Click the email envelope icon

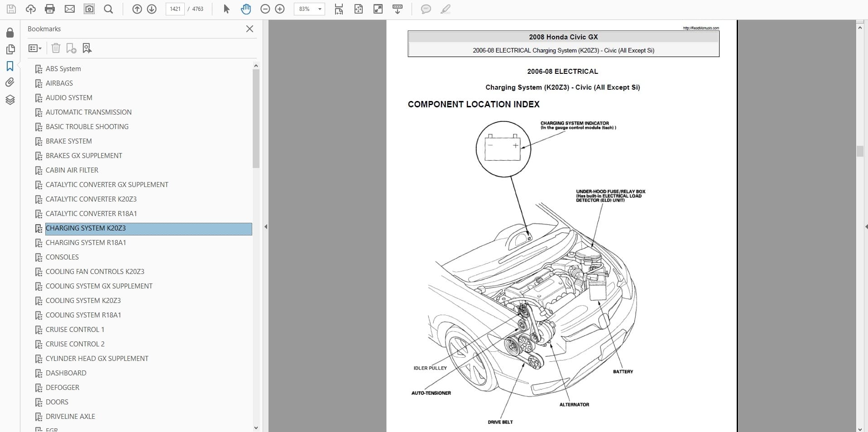point(70,9)
